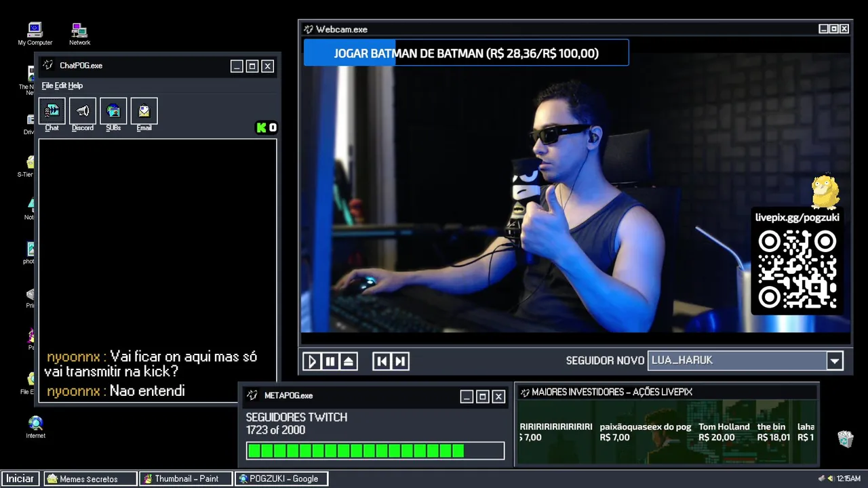Click the first nyoonnx username in chat

coord(73,357)
